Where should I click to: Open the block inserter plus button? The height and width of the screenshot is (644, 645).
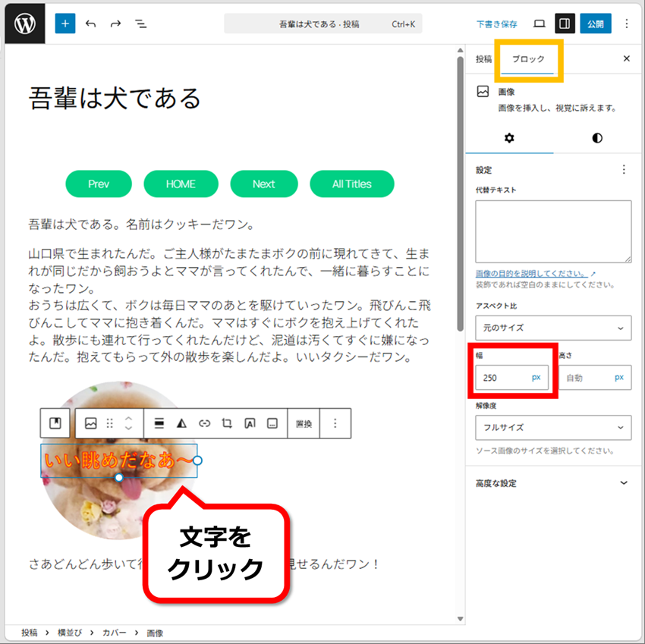click(65, 24)
